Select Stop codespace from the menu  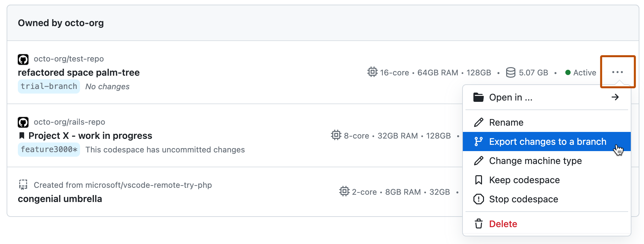tap(524, 199)
